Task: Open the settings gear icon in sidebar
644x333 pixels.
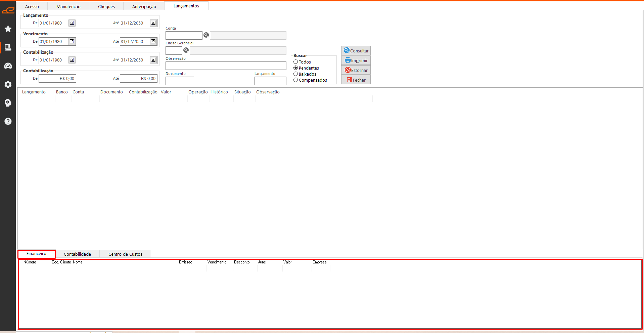Action: pos(8,84)
